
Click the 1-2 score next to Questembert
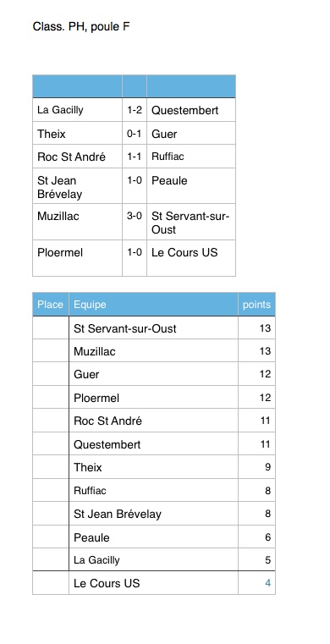tap(135, 110)
